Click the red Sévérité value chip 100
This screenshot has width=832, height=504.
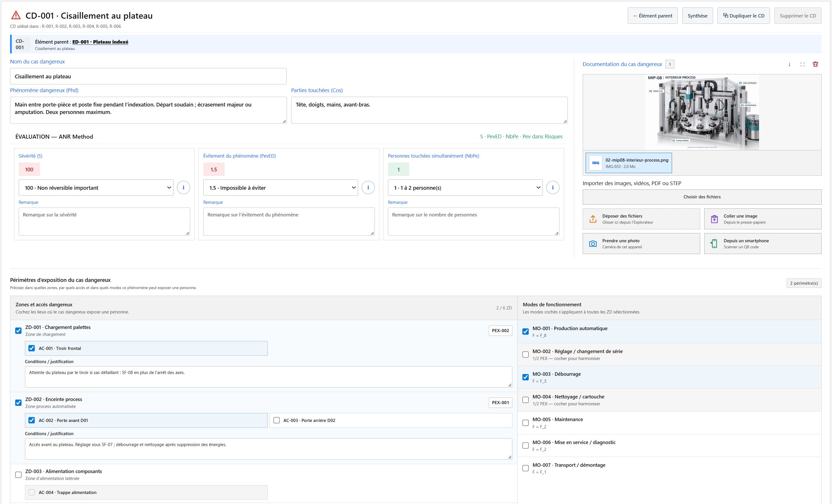click(29, 169)
